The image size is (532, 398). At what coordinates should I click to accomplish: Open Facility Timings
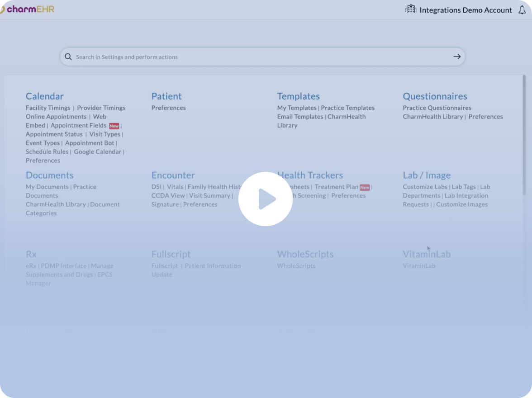(48, 108)
